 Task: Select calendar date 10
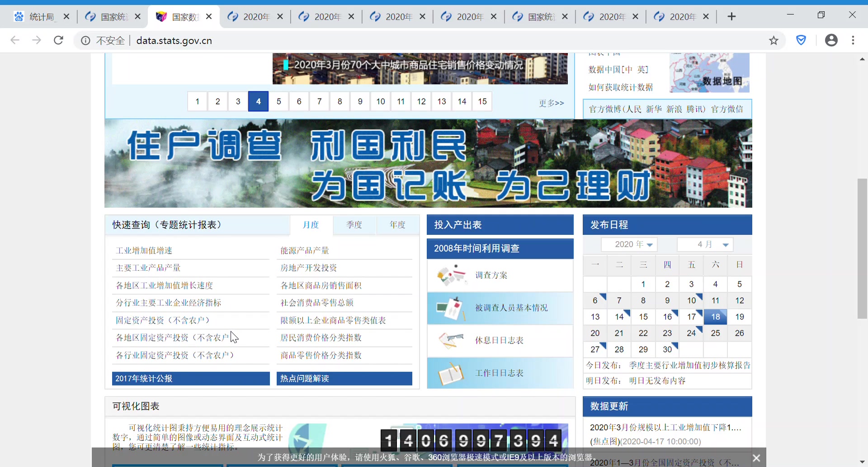[691, 300]
